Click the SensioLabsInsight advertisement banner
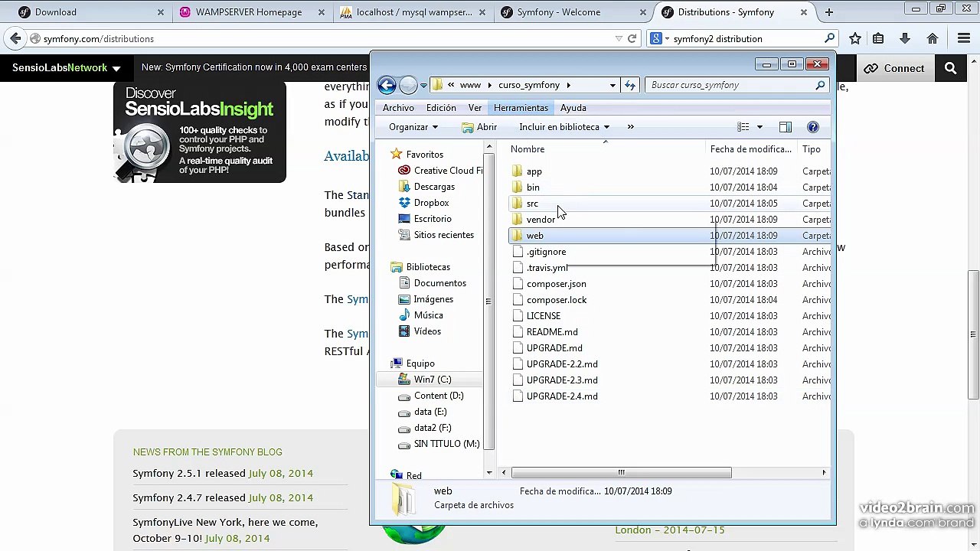Viewport: 980px width, 551px height. (200, 132)
